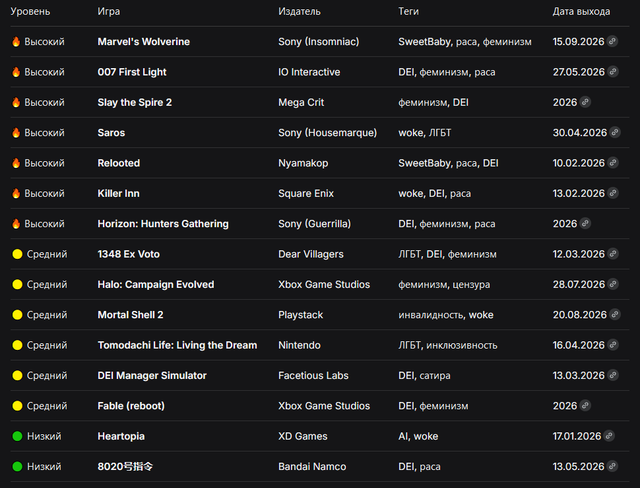
Task: Sort by Уровень column header
Action: point(30,11)
